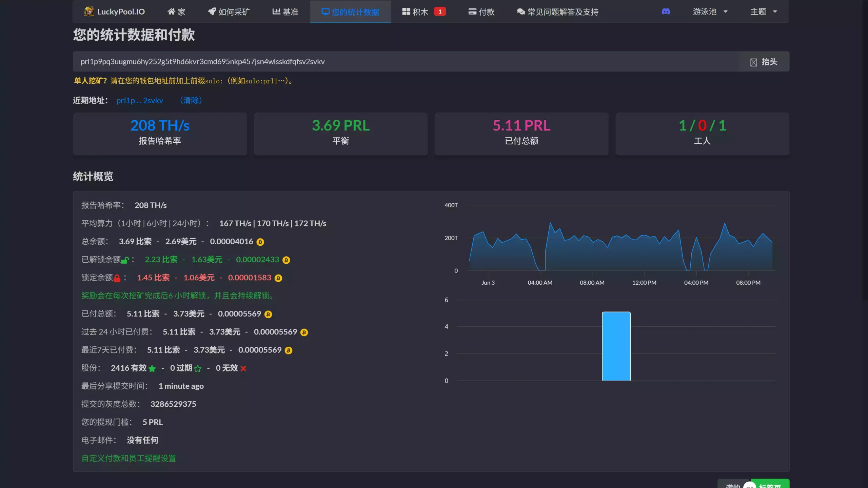Click the email value "没有任何"
The width and height of the screenshot is (868, 488).
[142, 440]
